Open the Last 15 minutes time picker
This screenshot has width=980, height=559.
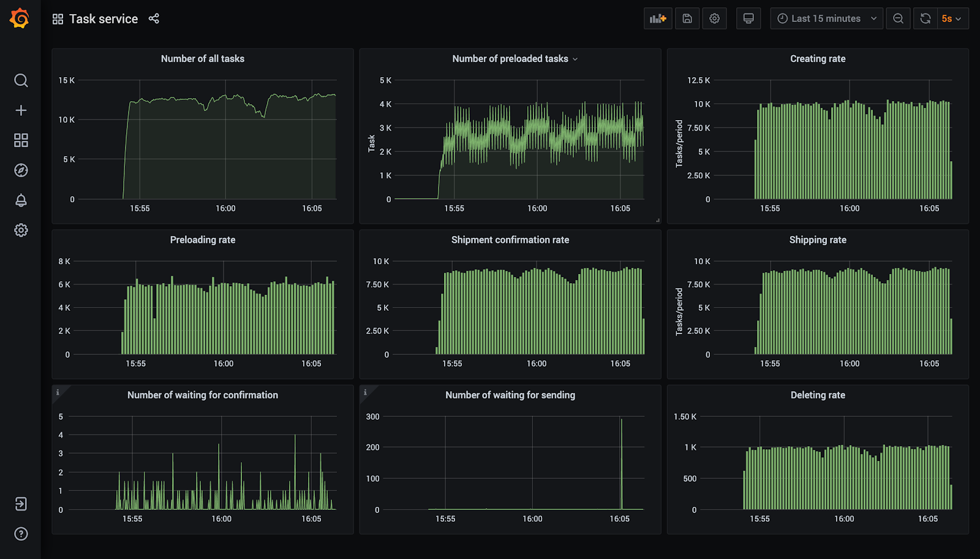(827, 18)
